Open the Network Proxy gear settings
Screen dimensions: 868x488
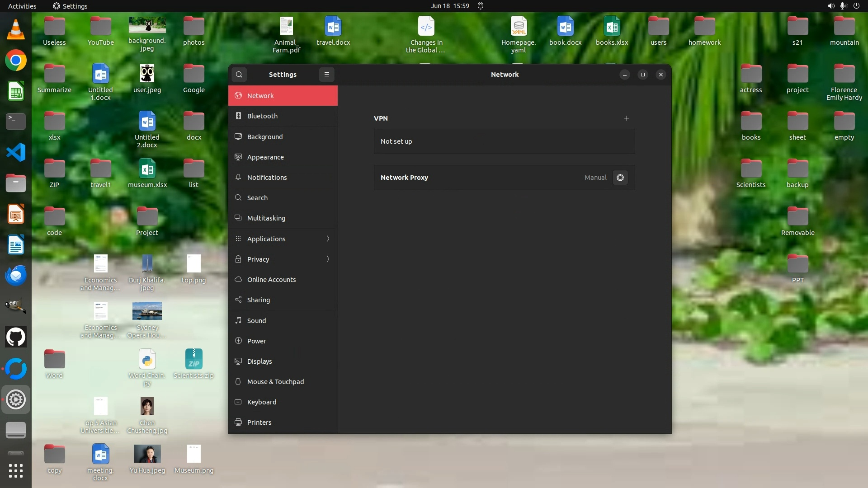620,178
